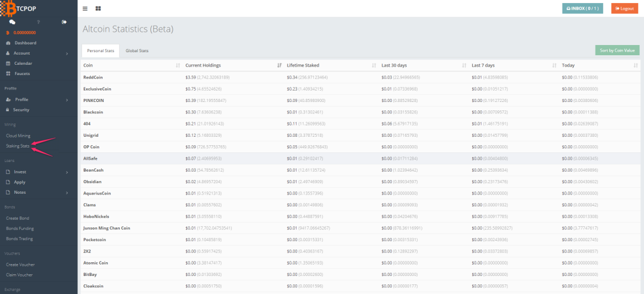The width and height of the screenshot is (644, 294).
Task: Select the Pocketcoin row name
Action: 95,239
